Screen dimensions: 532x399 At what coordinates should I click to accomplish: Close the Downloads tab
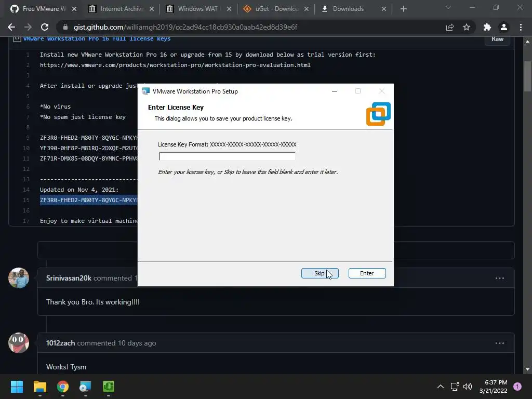[x=384, y=9]
